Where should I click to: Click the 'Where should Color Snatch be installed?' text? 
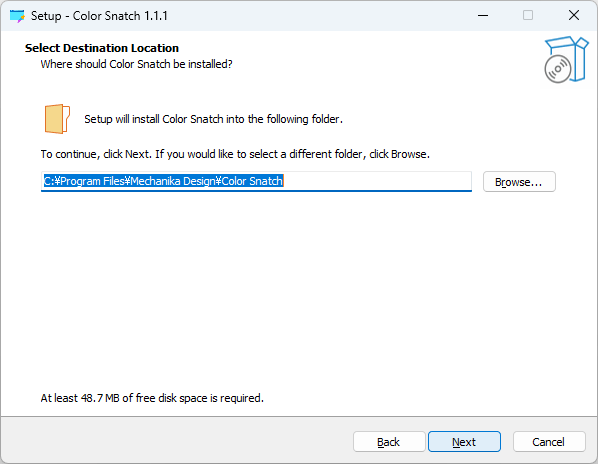[x=136, y=64]
